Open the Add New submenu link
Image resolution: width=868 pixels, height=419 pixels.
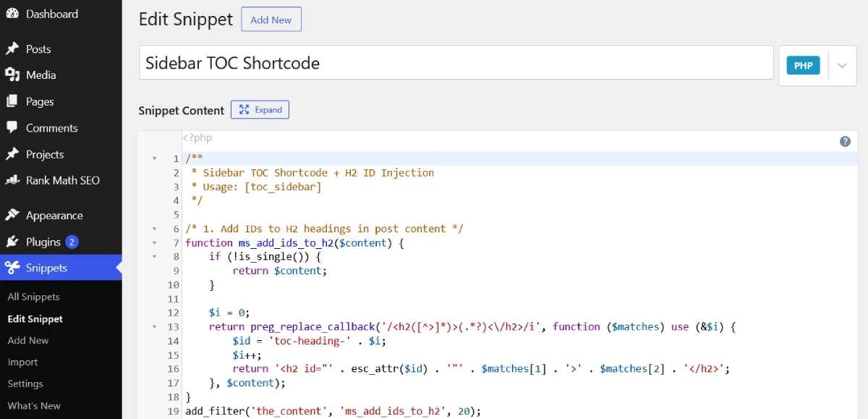(28, 340)
